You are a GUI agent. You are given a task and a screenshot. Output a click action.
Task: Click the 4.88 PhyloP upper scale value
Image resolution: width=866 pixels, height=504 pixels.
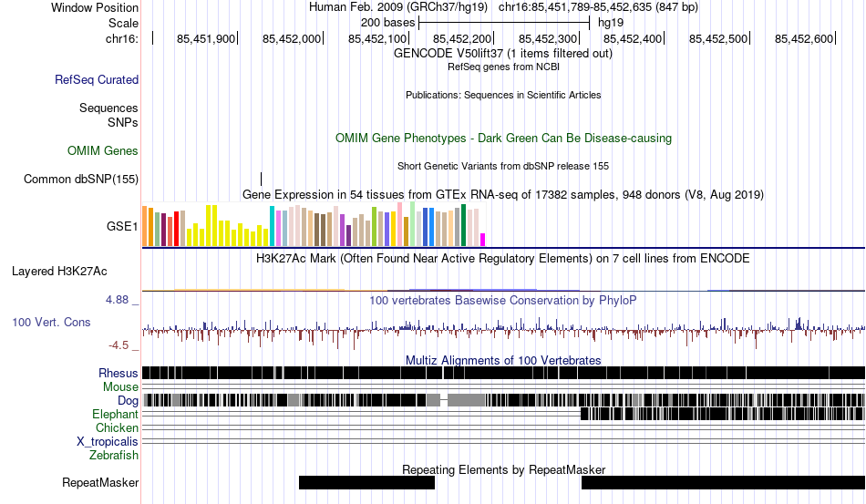(x=117, y=300)
